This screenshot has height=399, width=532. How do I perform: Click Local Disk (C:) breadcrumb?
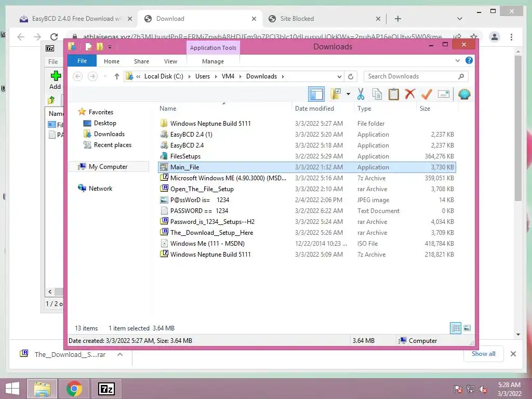point(164,76)
